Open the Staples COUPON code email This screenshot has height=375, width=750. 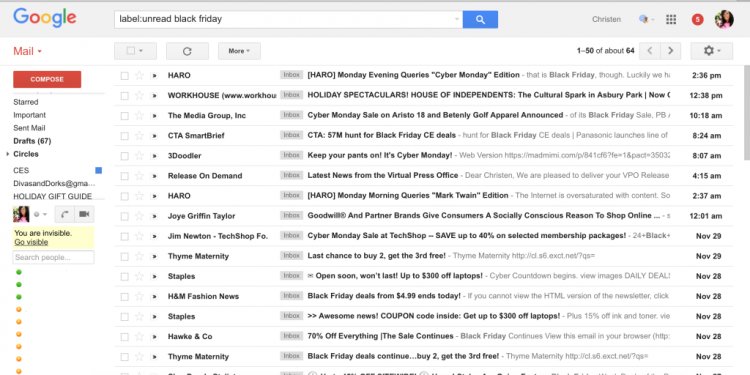[x=423, y=317]
